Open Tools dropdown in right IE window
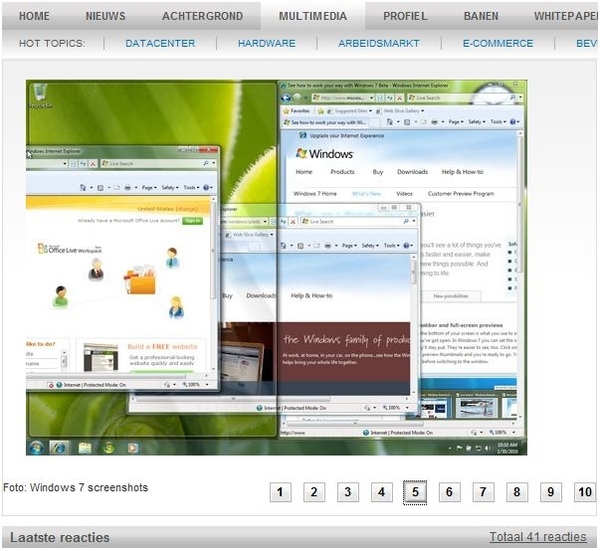600x551 pixels. pos(498,122)
